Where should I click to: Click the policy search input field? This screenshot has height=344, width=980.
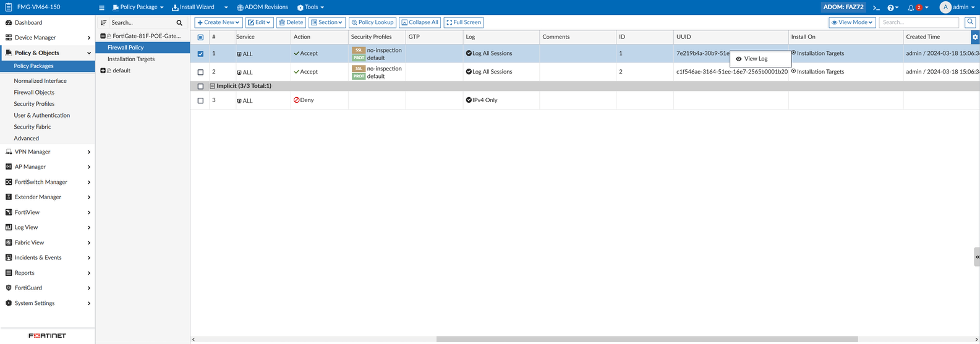click(x=919, y=22)
